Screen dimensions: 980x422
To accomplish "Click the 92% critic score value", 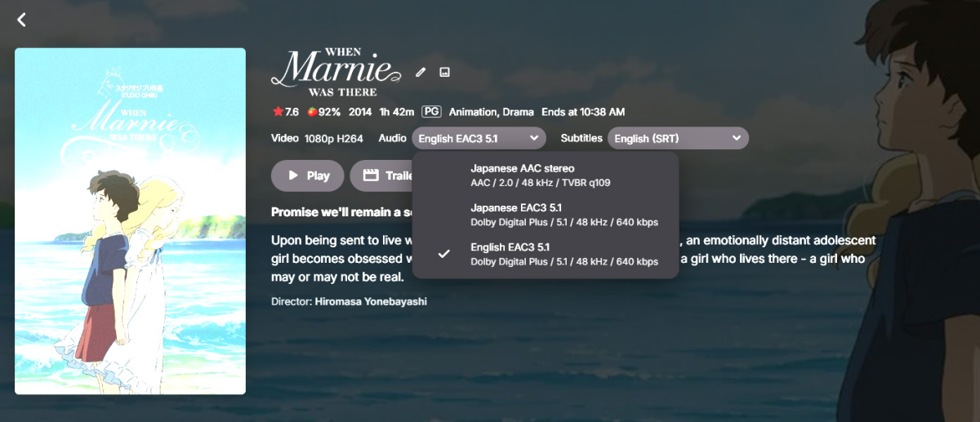I will 330,112.
